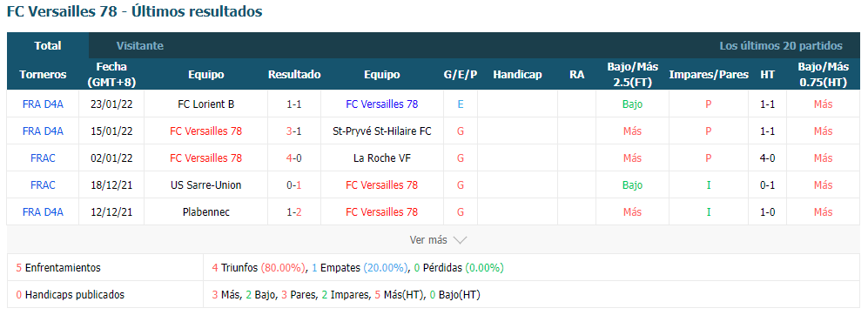The height and width of the screenshot is (315, 868).
Task: Open US Sarre-Union team link
Action: pos(206,184)
